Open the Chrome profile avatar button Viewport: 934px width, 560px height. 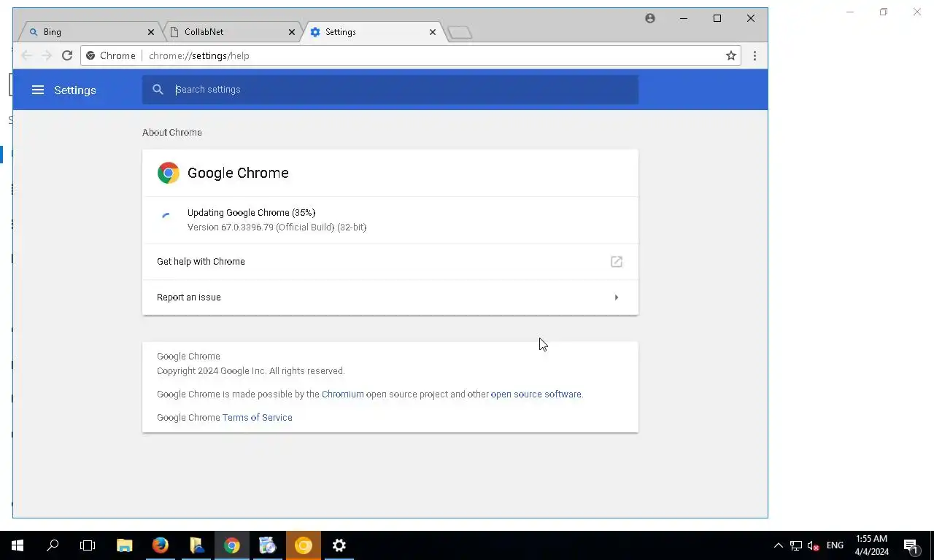click(650, 18)
